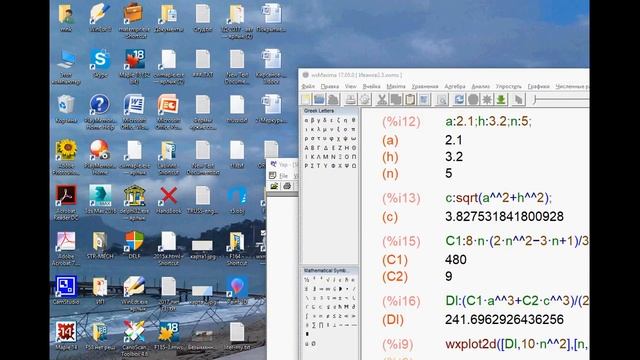Screen dimensions: 640x360
Task: Open the View menu in wxMaxima
Action: coord(351,86)
